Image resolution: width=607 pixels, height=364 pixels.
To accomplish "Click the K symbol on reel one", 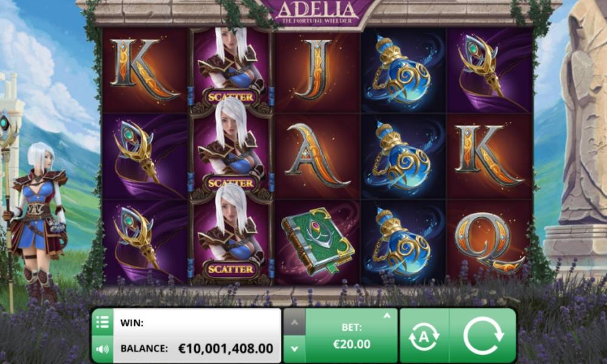I will click(144, 69).
